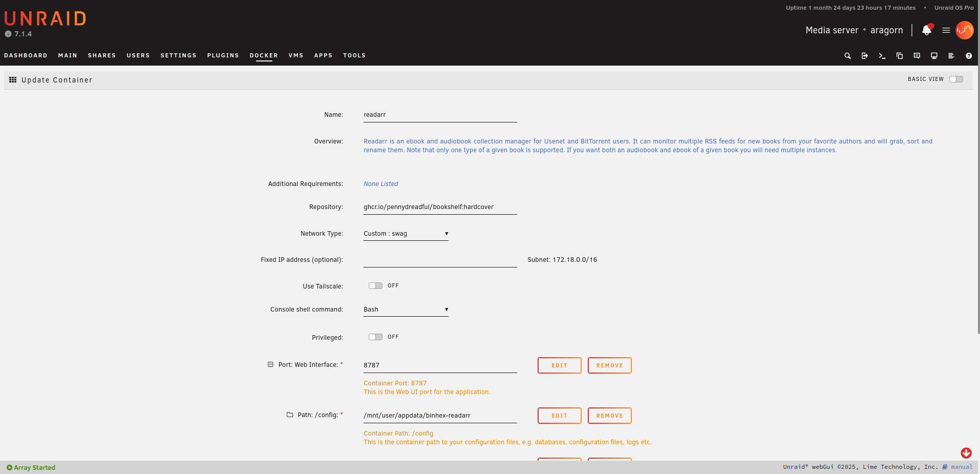Click the version info icon near 7.1.4
Screen dimensions: 980x474
[x=8, y=34]
